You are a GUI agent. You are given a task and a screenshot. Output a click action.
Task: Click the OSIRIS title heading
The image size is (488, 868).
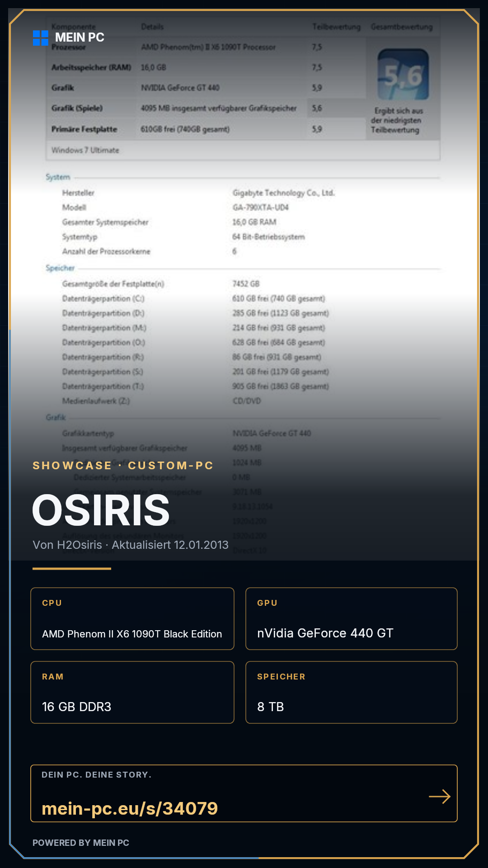101,510
